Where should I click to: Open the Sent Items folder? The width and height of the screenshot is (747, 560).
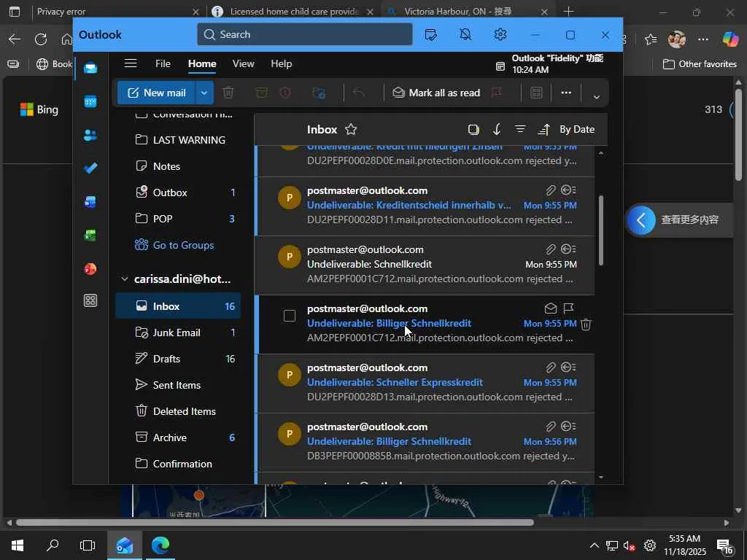coord(178,385)
